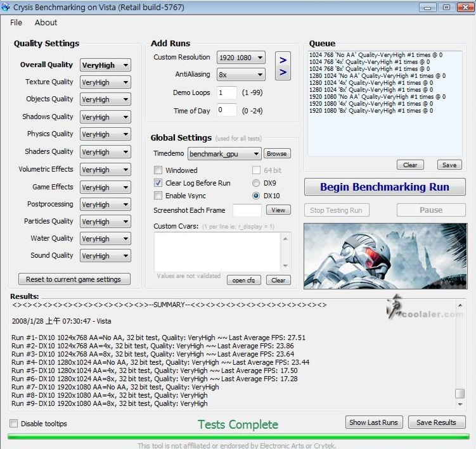This screenshot has width=476, height=449.
Task: Save the queue list
Action: pyautogui.click(x=449, y=165)
